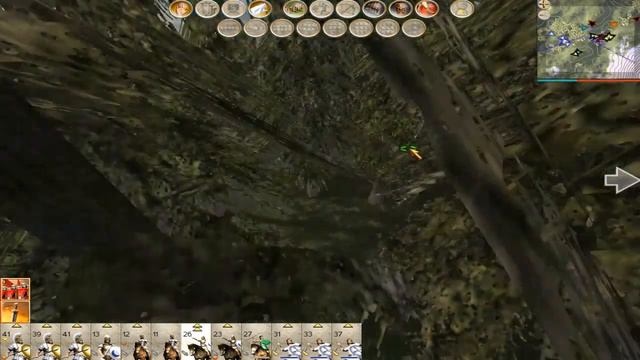The image size is (640, 360).
Task: Select the seventh group formation button in second row
Action: [387, 28]
